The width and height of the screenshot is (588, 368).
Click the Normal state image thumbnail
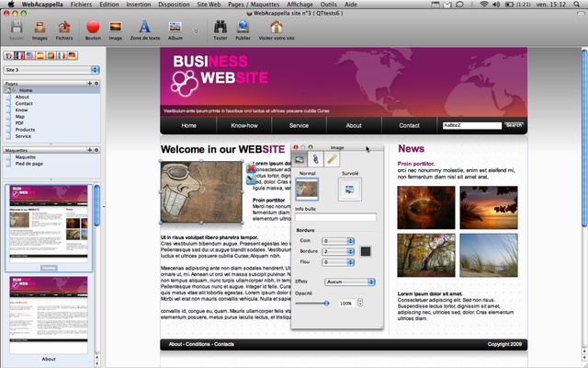[x=307, y=189]
